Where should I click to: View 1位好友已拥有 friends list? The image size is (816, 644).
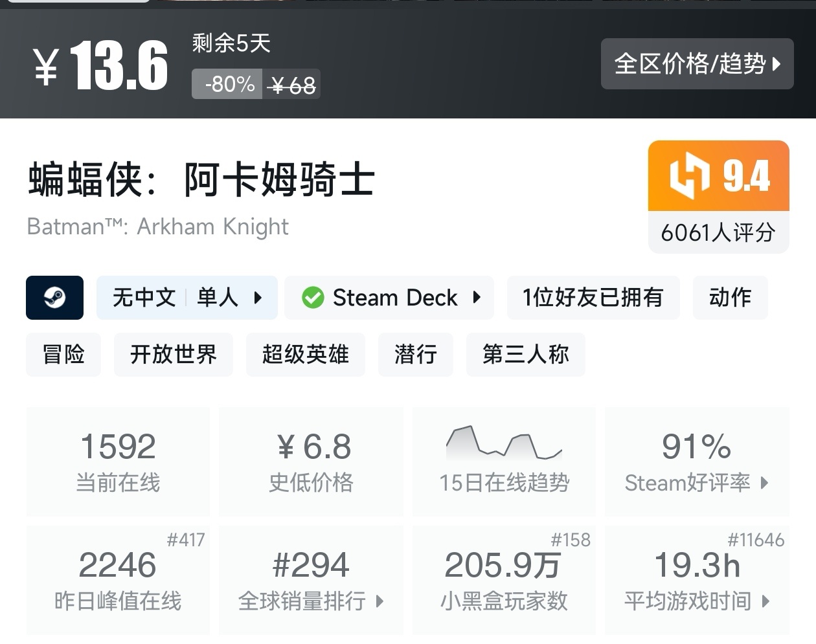[x=593, y=298]
